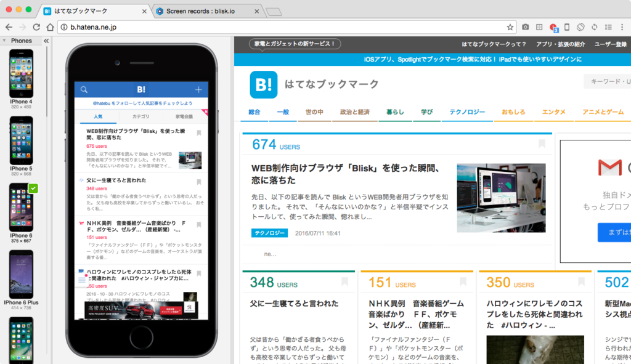The image size is (631, 364).
Task: Open the home page icon
Action: click(x=50, y=27)
